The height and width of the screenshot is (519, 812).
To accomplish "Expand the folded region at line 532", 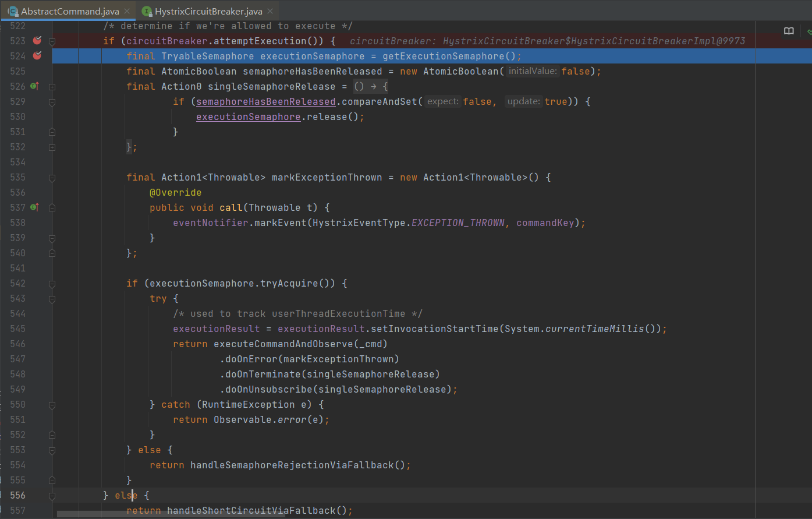I will pos(51,147).
